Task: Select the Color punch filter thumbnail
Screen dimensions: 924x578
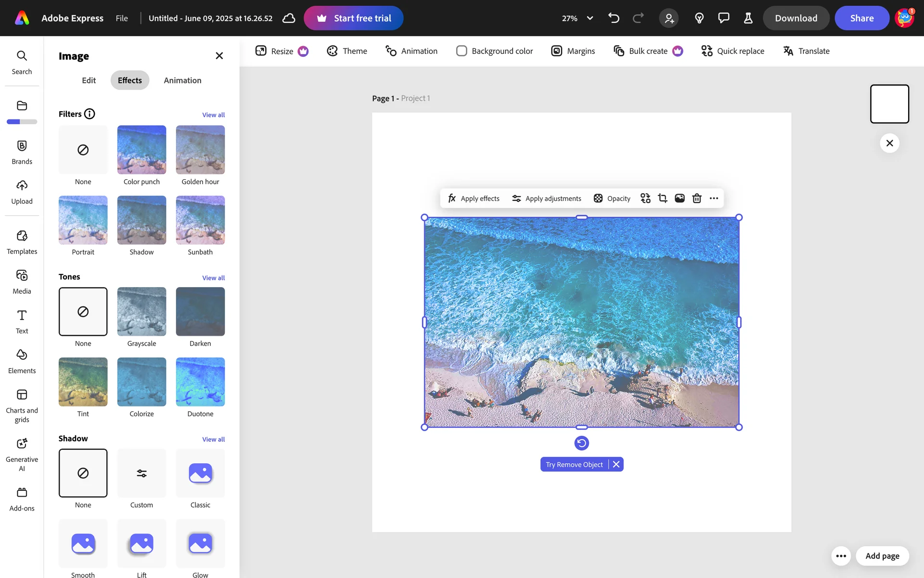Action: [141, 150]
